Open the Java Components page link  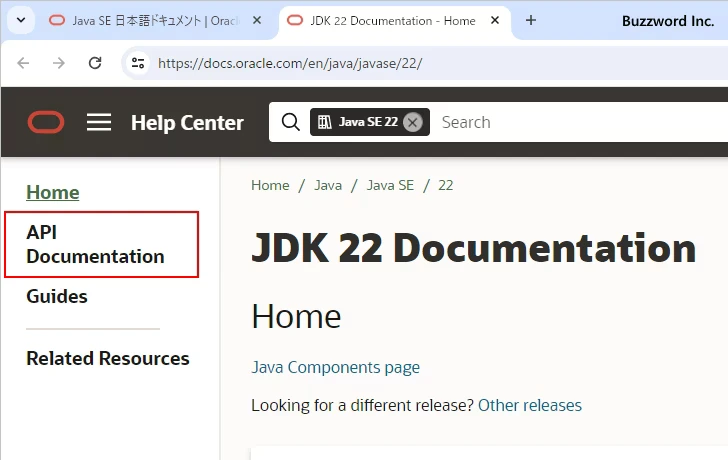[335, 367]
